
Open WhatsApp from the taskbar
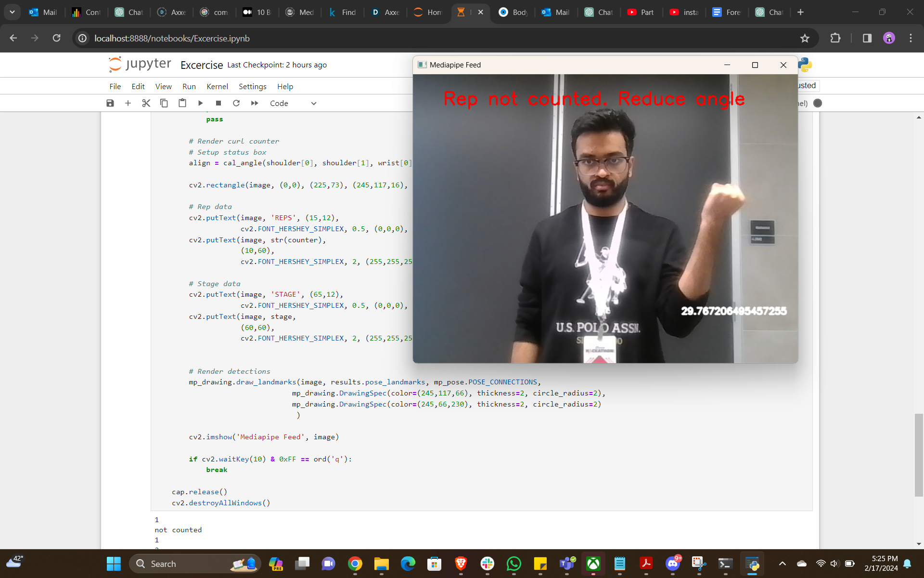coord(514,564)
